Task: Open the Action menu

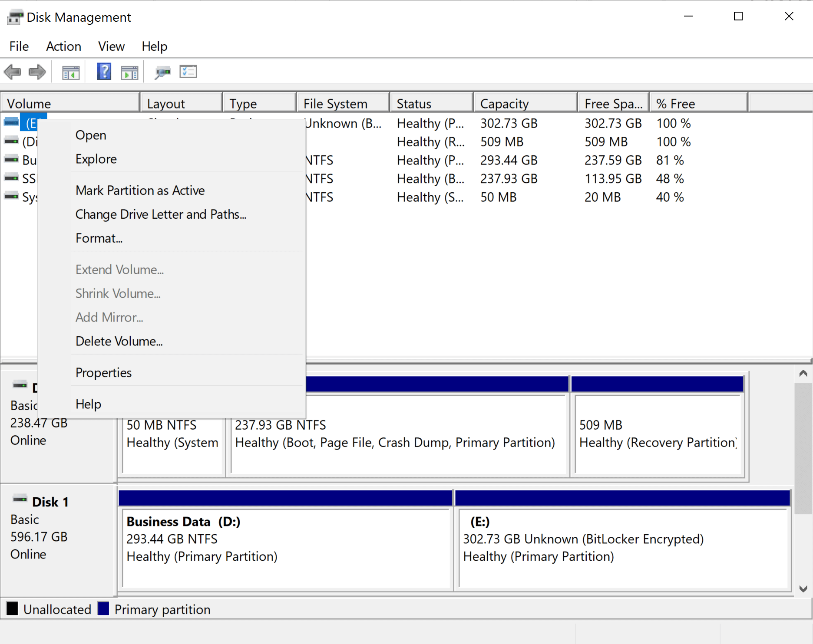Action: pyautogui.click(x=63, y=46)
